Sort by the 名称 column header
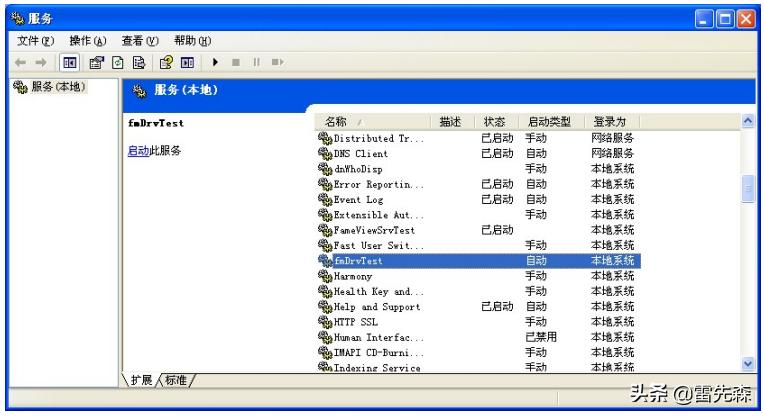This screenshot has height=416, width=764. pyautogui.click(x=373, y=122)
